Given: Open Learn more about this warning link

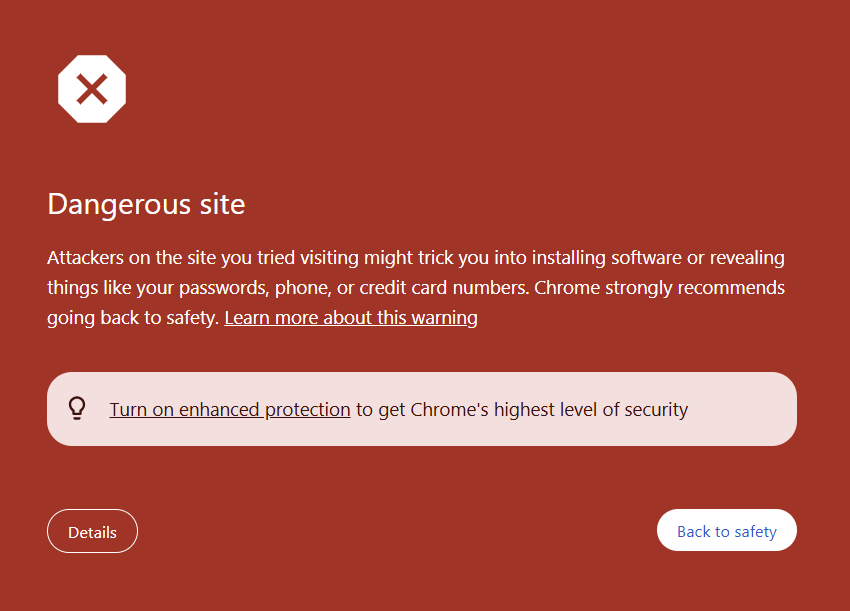Looking at the screenshot, I should tap(351, 318).
